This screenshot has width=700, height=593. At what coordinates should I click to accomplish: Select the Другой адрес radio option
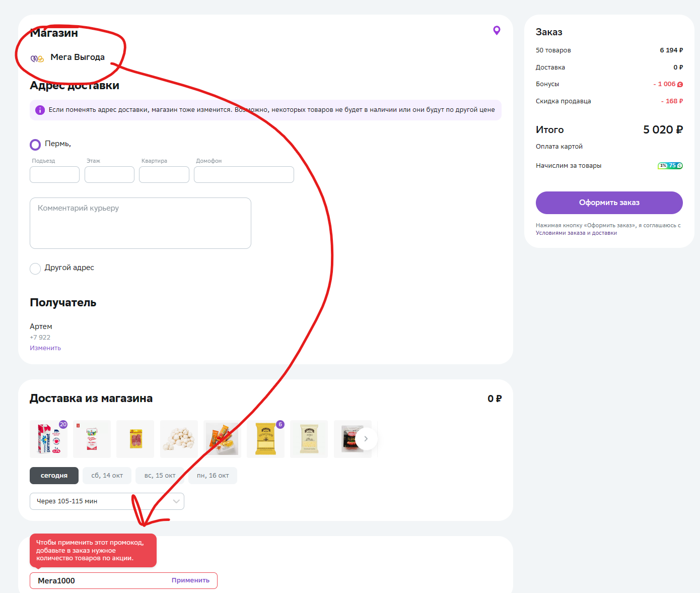tap(35, 269)
